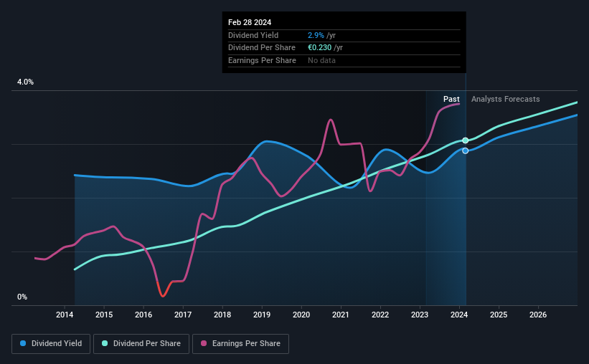Screen dimensions: 589x364
Task: Click the blue dot in Dividend Yield legend
Action: click(23, 343)
